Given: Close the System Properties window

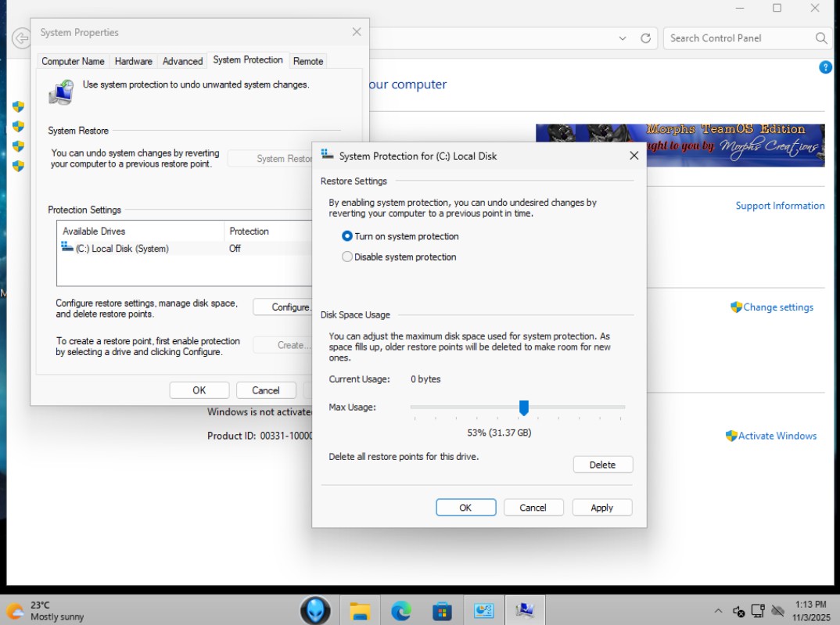Looking at the screenshot, I should coord(357,32).
